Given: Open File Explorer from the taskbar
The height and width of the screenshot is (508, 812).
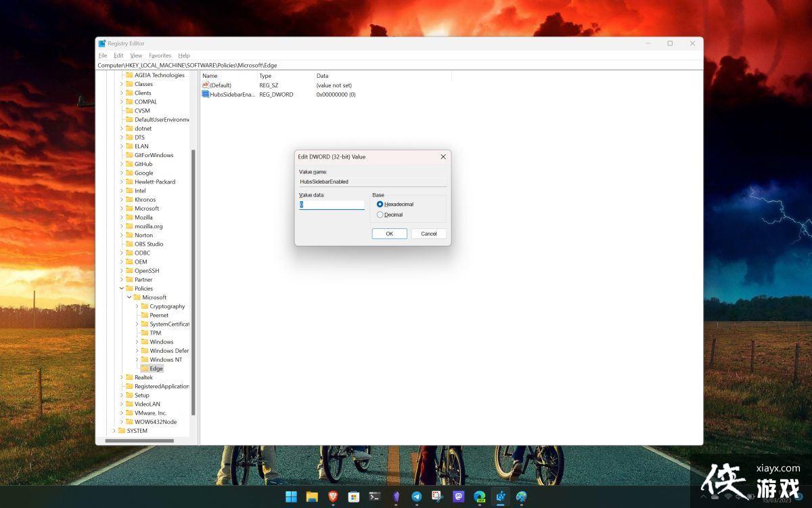Looking at the screenshot, I should tap(312, 496).
